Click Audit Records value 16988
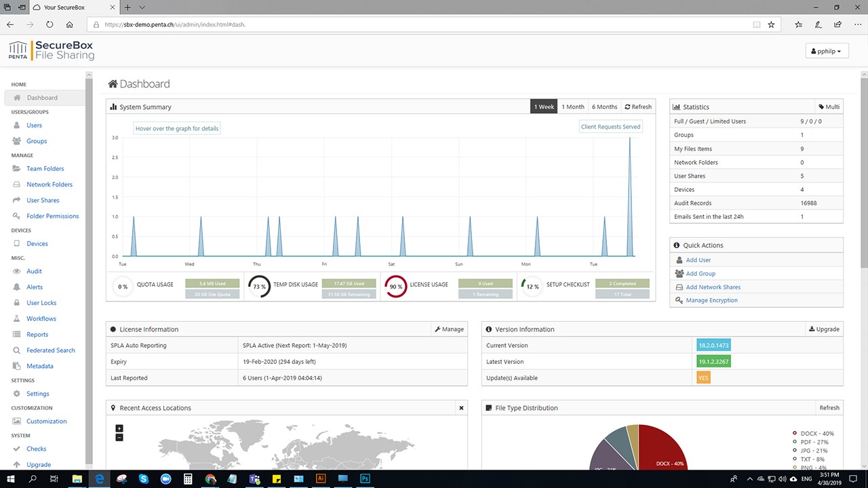 click(x=808, y=203)
